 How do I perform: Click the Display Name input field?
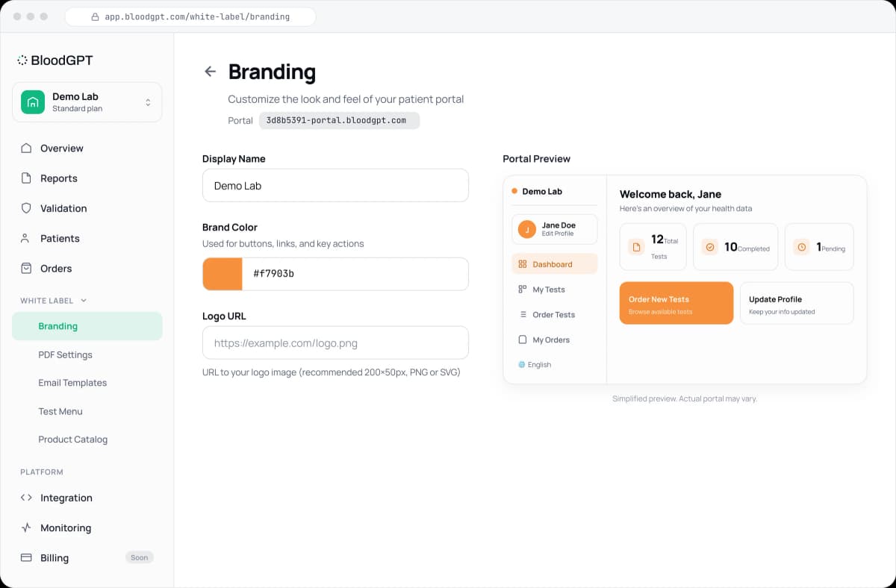335,185
